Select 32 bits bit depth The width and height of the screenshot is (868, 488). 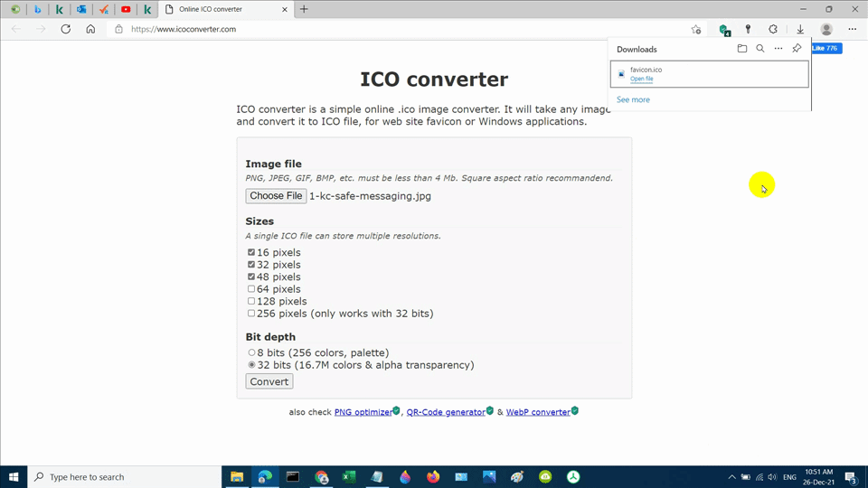[252, 364]
